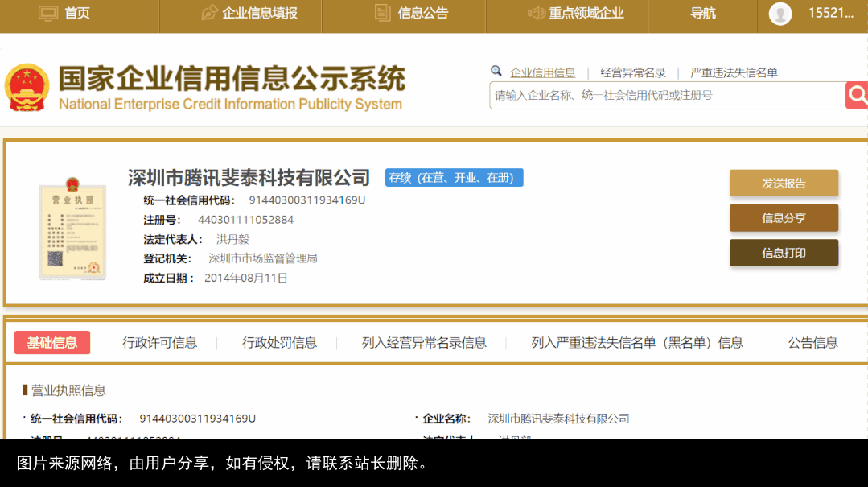Select the 重点领域企业 megaphone icon
The width and height of the screenshot is (868, 487).
(535, 12)
